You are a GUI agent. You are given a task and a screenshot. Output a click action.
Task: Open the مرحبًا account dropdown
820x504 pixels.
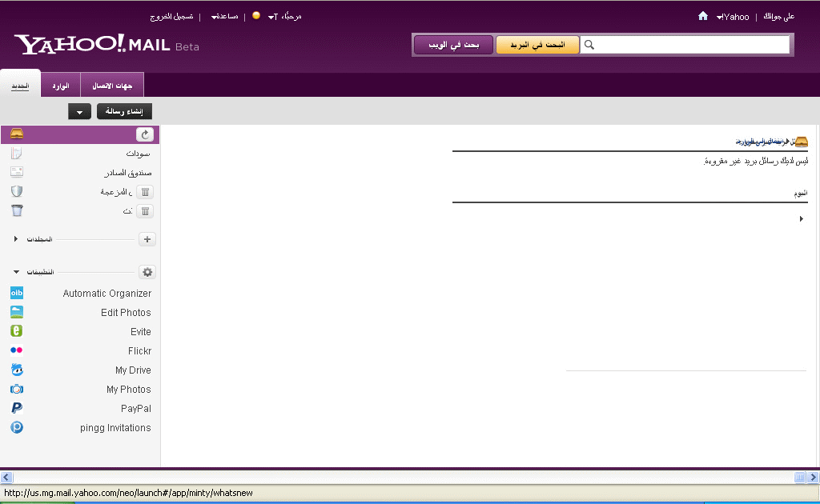[284, 17]
